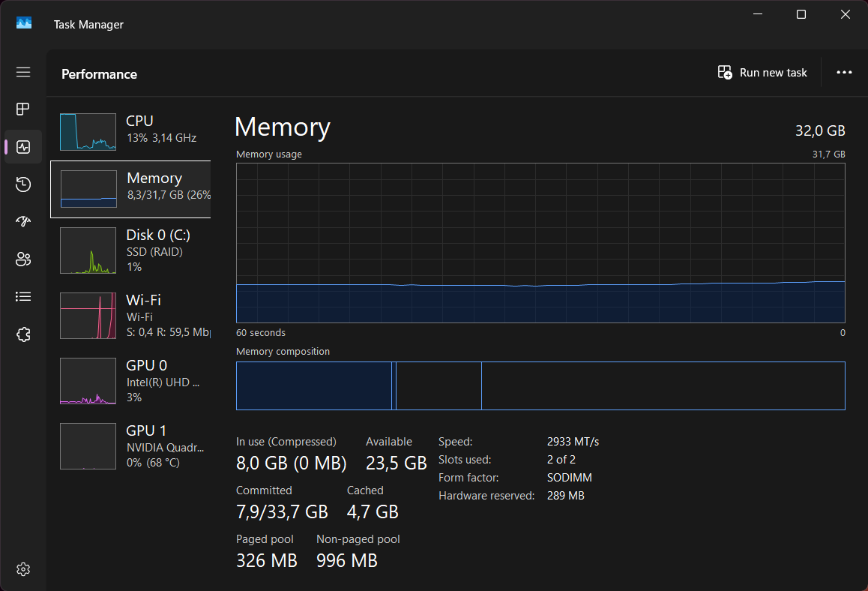Open the hamburger navigation menu
This screenshot has height=591, width=868.
(x=23, y=73)
